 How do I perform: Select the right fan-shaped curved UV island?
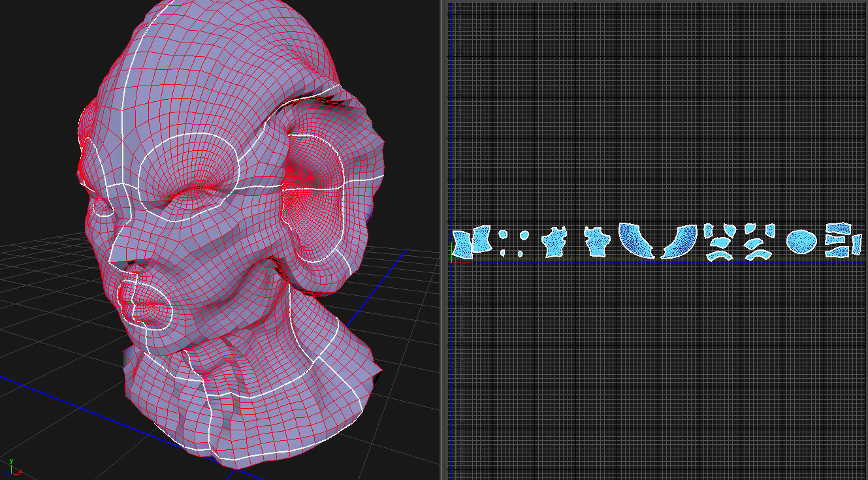pyautogui.click(x=680, y=242)
